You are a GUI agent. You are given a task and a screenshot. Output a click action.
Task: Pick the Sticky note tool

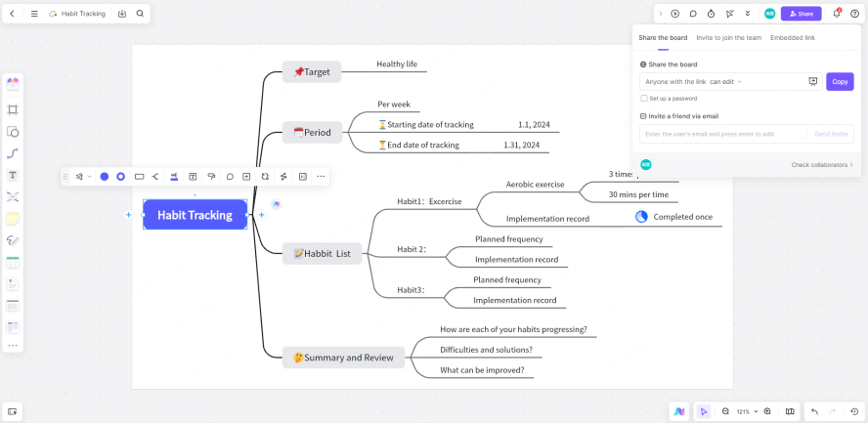point(13,218)
